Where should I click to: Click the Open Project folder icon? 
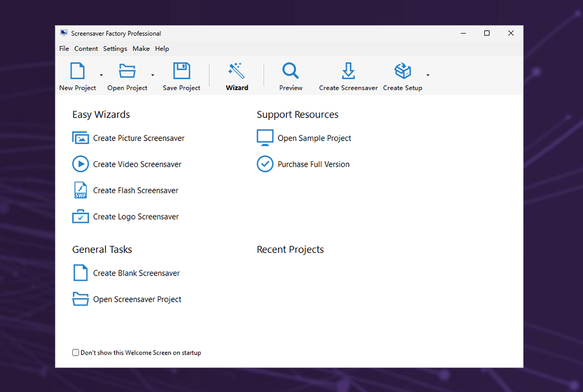click(x=127, y=71)
